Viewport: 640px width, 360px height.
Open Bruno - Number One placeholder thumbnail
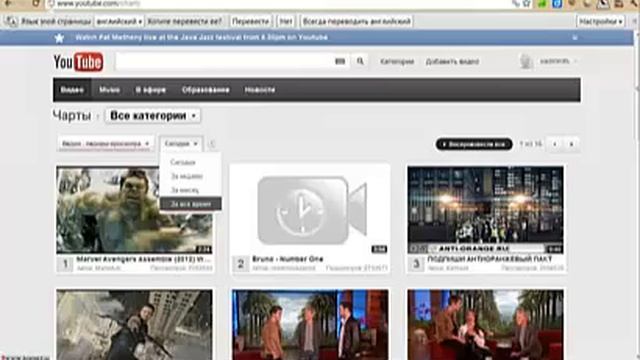tap(310, 210)
